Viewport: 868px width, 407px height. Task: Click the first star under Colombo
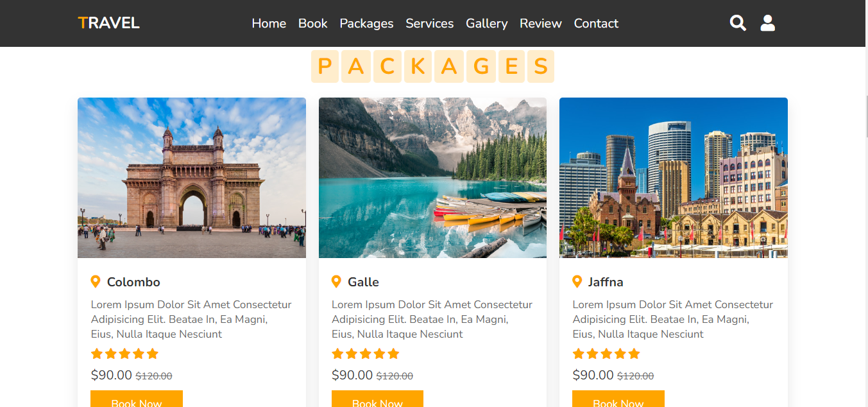click(x=97, y=353)
